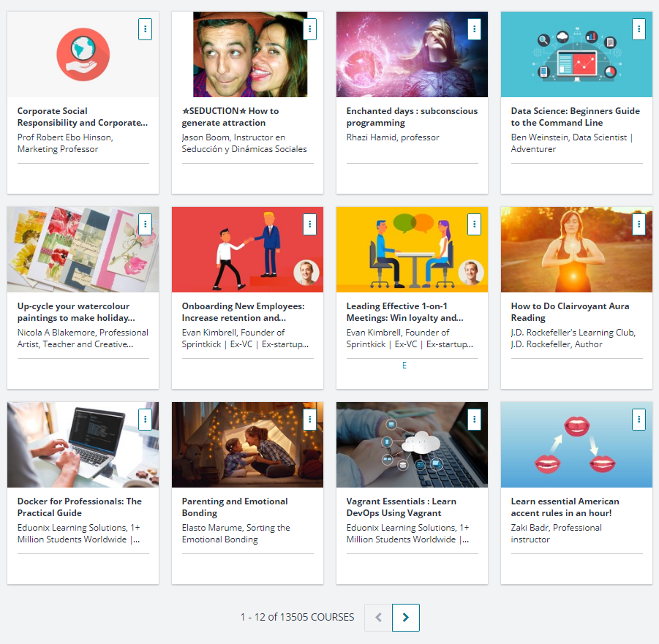Image resolution: width=659 pixels, height=644 pixels.
Task: Open How to Do Clairvoyant Aura Reading title
Action: click(x=570, y=312)
